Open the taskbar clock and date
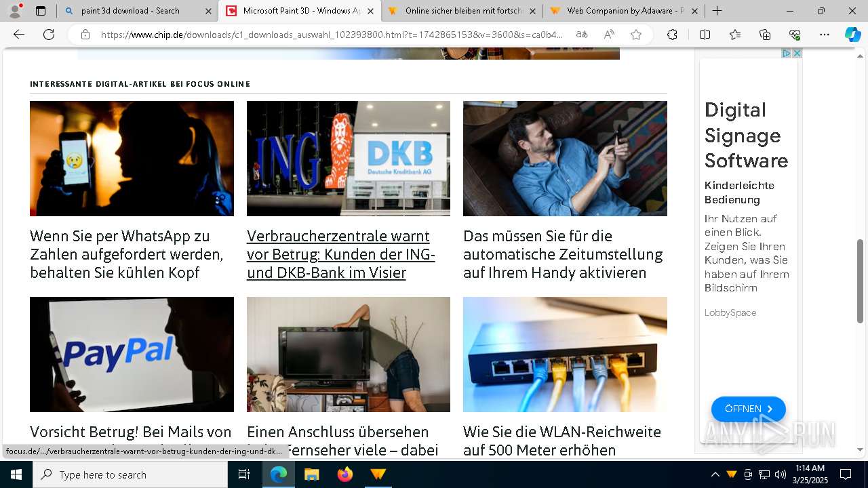The height and width of the screenshot is (488, 868). pos(810,474)
